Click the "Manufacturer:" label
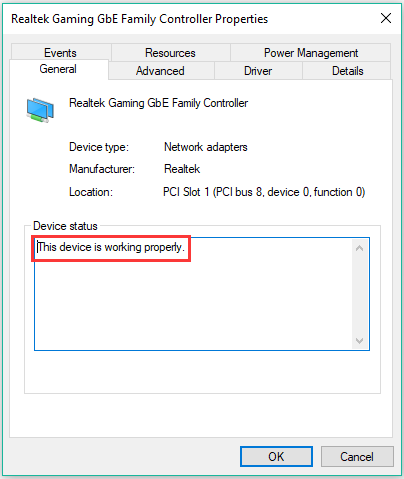The height and width of the screenshot is (479, 404). pos(102,169)
